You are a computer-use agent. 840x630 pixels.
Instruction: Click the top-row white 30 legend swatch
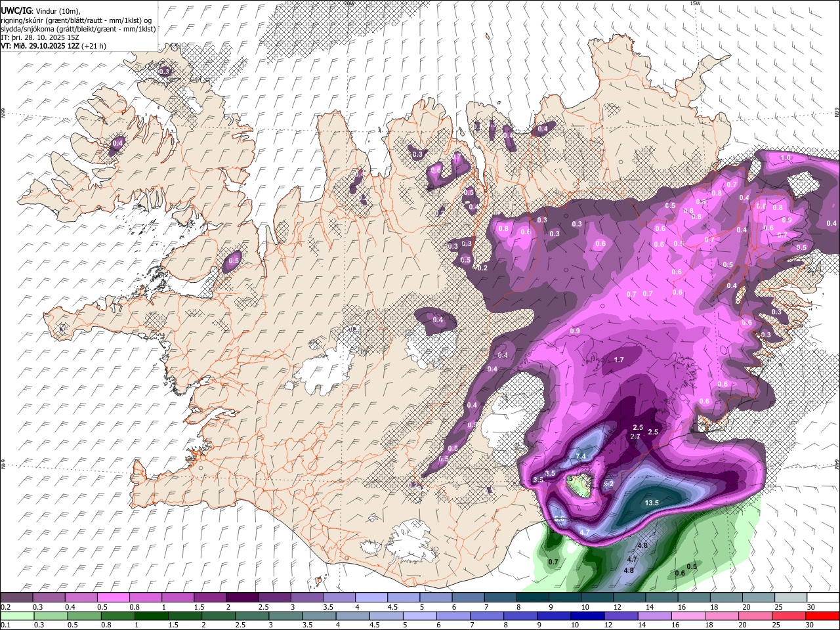click(x=823, y=598)
